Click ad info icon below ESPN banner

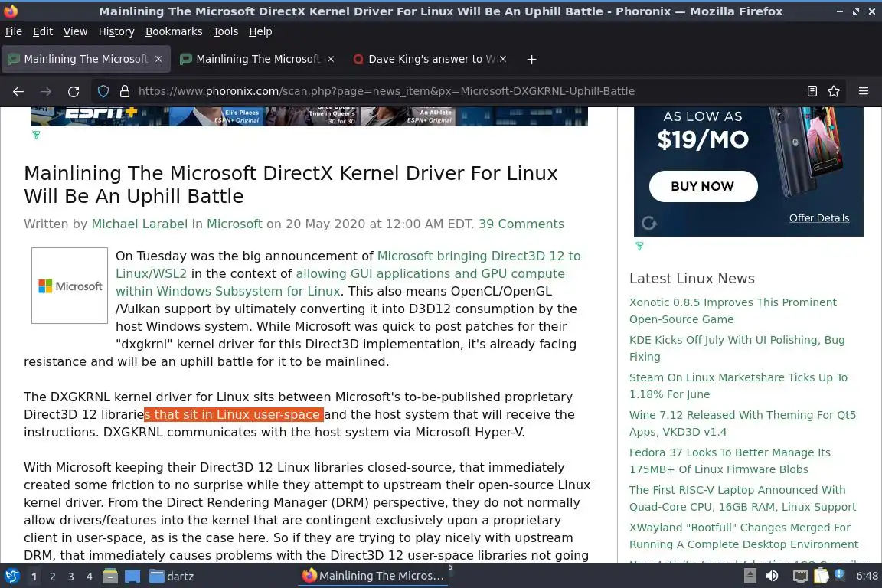[x=36, y=135]
